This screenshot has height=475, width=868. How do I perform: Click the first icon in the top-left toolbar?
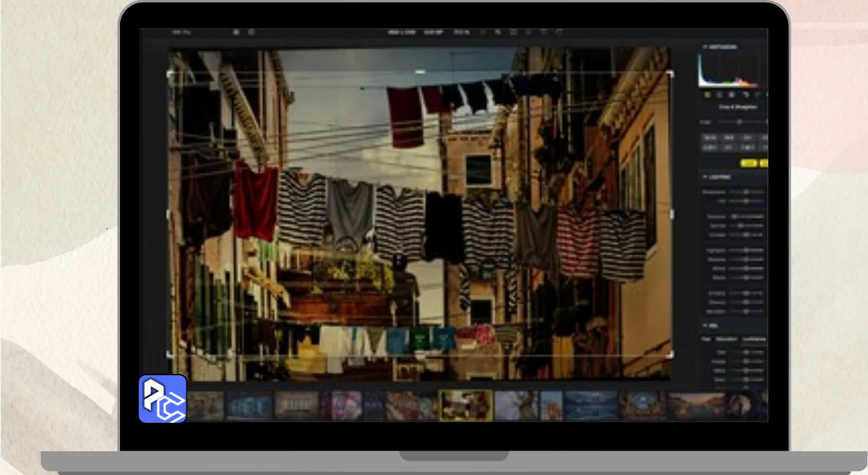(x=236, y=32)
